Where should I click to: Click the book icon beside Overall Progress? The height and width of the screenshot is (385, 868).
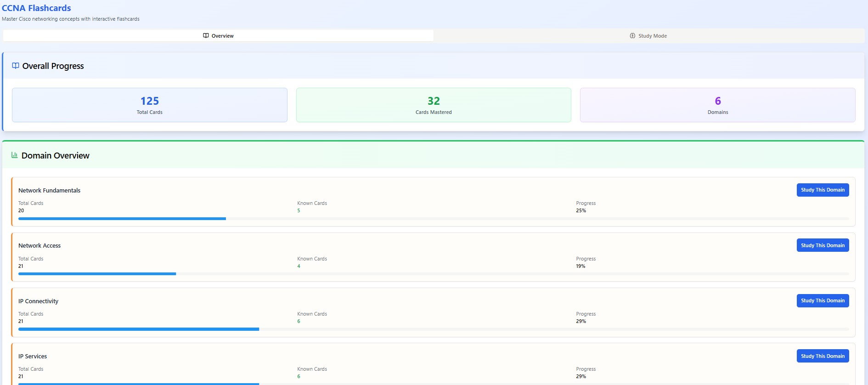[16, 66]
